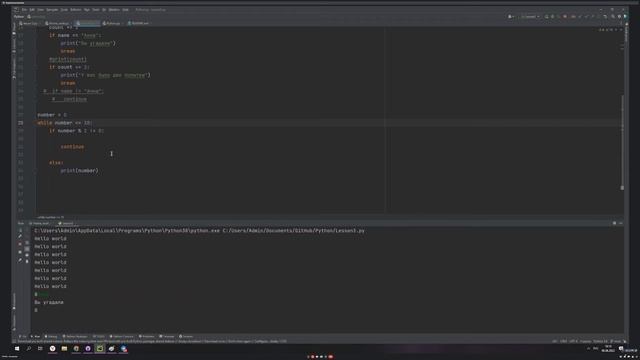
Task: Click the Debug bug icon in toolbar
Action: [553, 17]
